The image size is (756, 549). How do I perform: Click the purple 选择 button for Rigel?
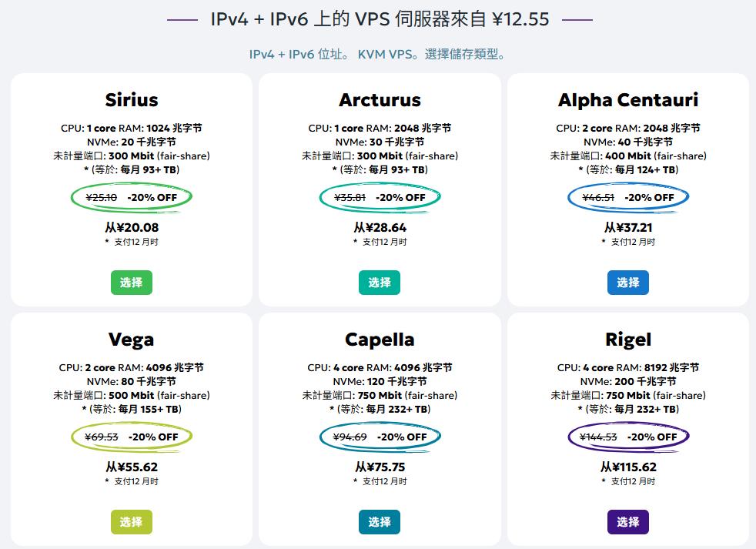(629, 522)
